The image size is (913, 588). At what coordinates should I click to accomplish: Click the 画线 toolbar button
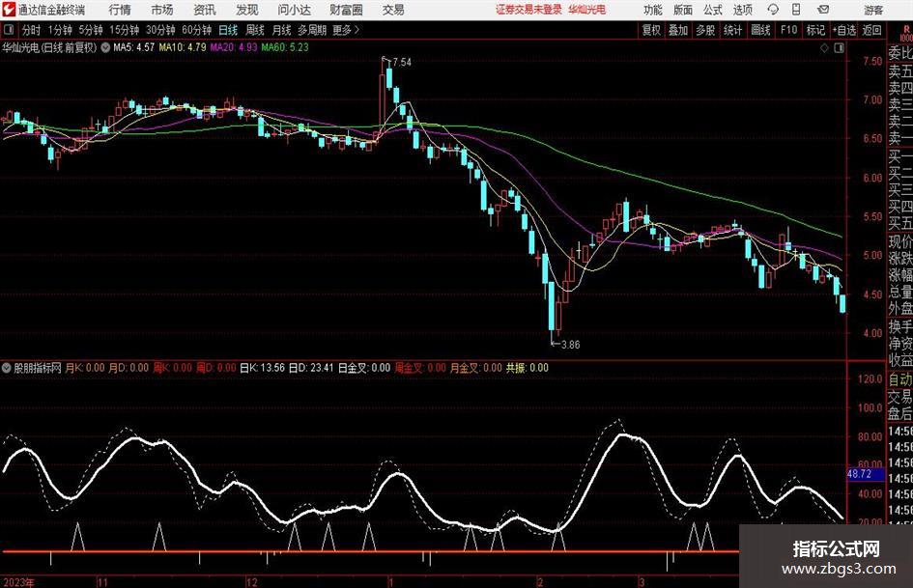(760, 30)
